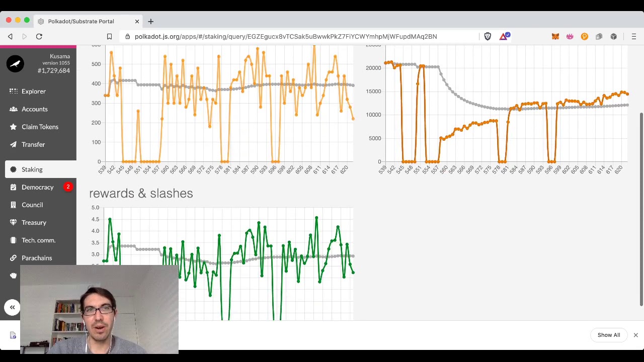Close the downloads bar
644x362 pixels.
pyautogui.click(x=635, y=335)
